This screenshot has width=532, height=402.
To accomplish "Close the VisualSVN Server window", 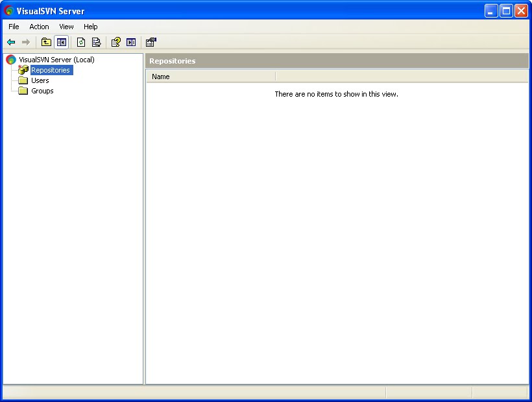I will click(521, 11).
